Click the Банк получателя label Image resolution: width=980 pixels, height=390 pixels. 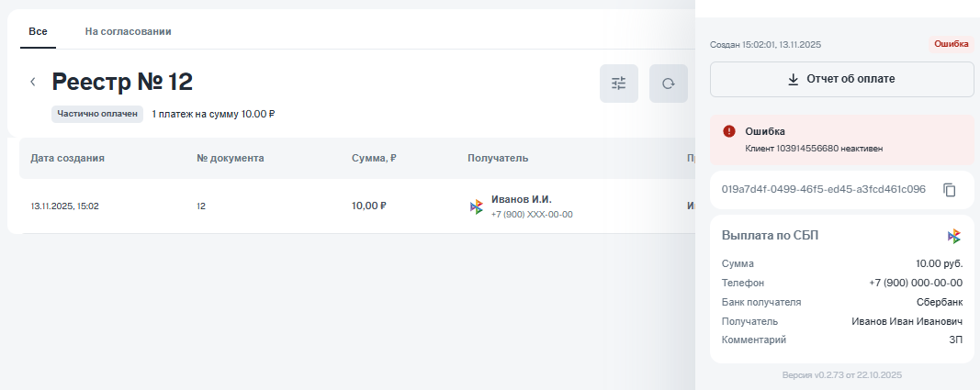(x=761, y=302)
